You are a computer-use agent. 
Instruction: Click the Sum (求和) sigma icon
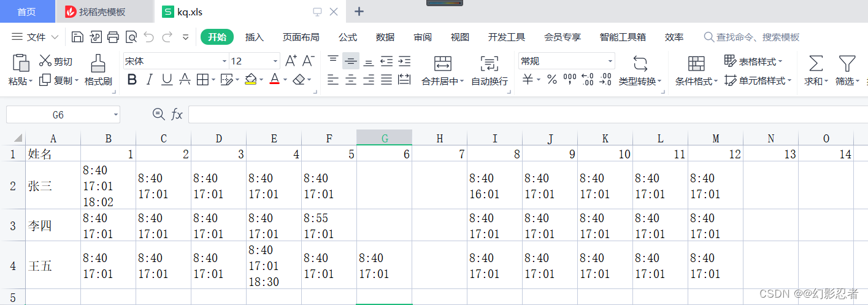click(816, 63)
